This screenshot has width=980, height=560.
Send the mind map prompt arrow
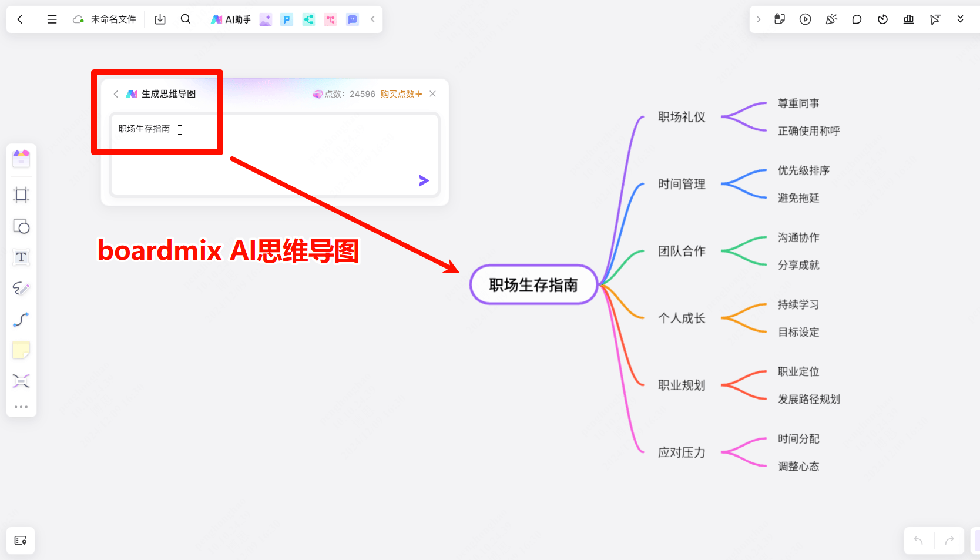pos(424,180)
